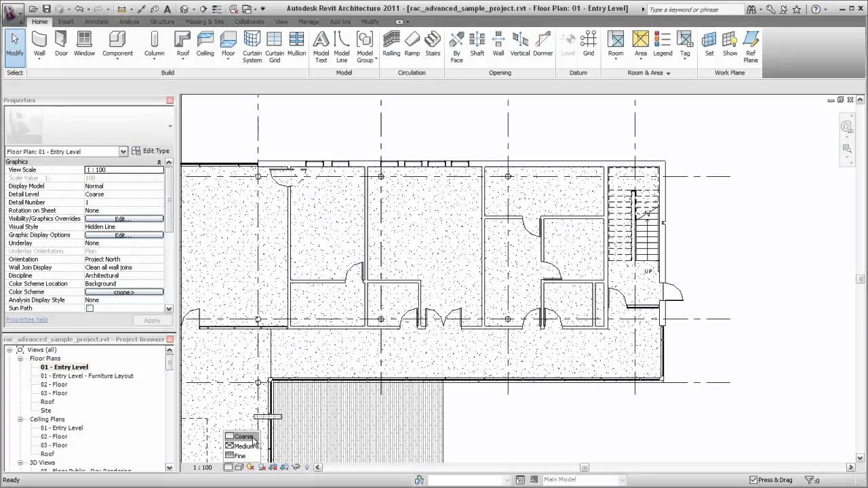Open the Model Group dropdown arrow

coord(376,60)
